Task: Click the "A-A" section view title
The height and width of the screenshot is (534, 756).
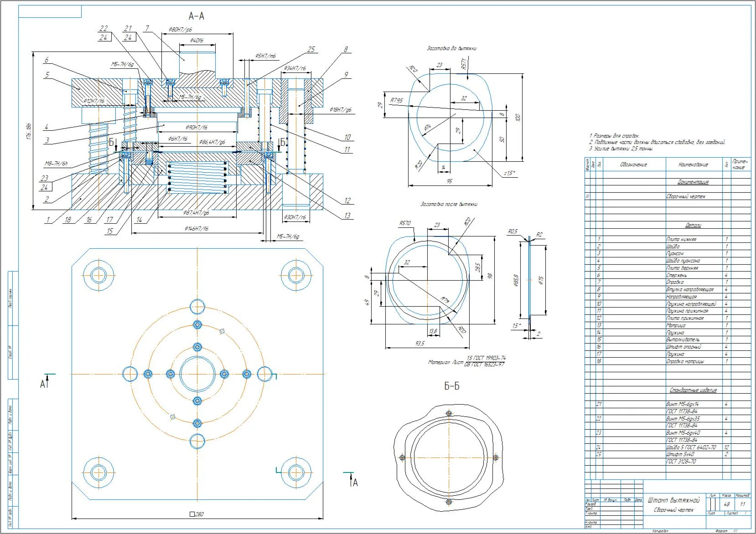Action: pos(197,16)
